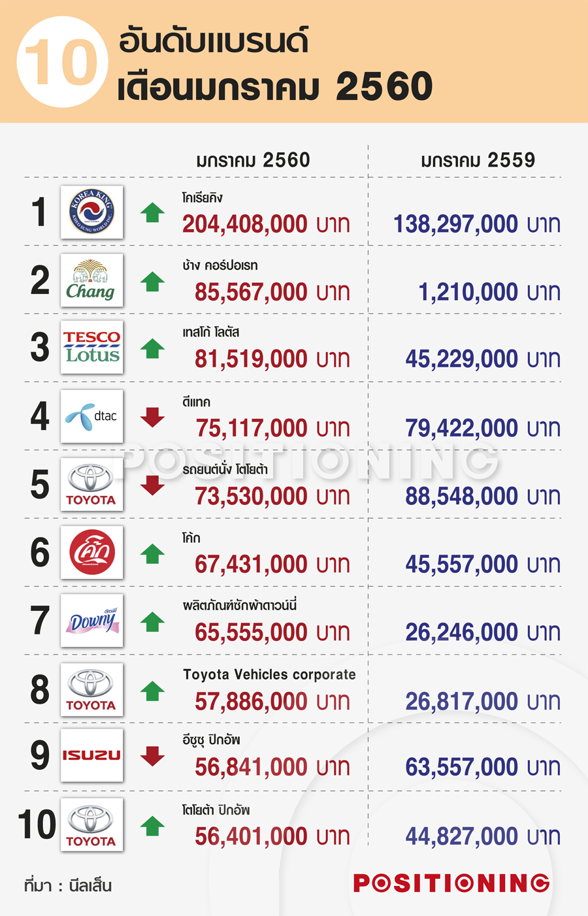Click the Toyota Vehicles corporate label
This screenshot has width=588, height=916.
coord(269,674)
